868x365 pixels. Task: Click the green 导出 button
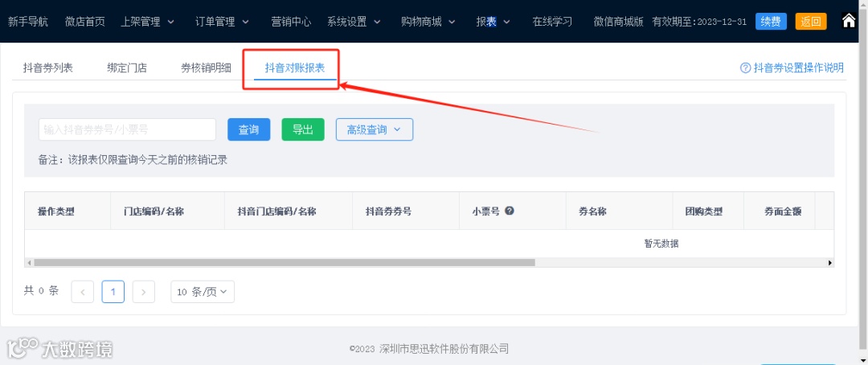click(x=303, y=129)
